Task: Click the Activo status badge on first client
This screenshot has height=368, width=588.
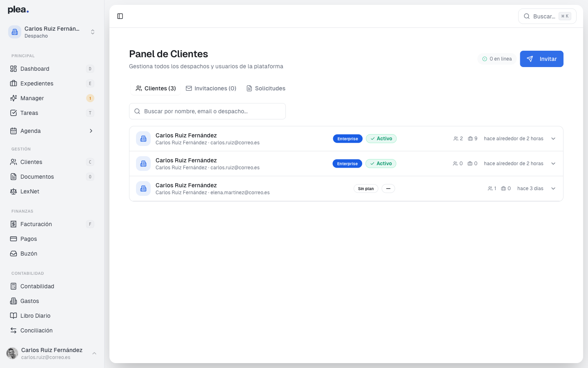Action: coord(381,139)
